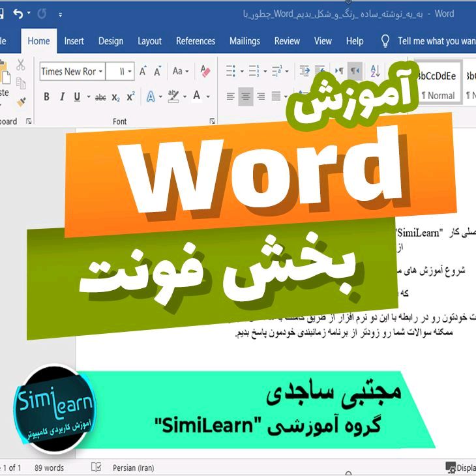This screenshot has height=476, width=476.
Task: Open the Font dialog launcher
Action: pos(212,121)
